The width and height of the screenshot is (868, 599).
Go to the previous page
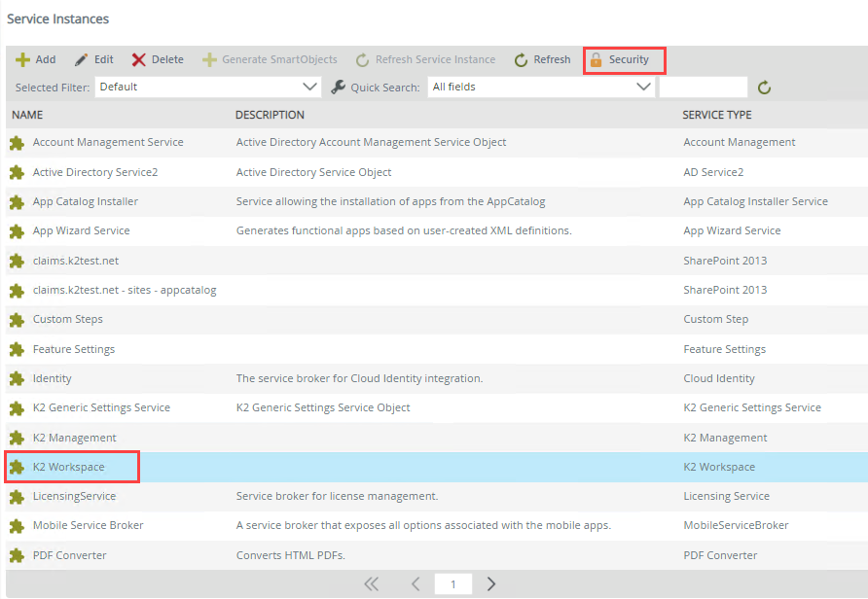(x=416, y=584)
